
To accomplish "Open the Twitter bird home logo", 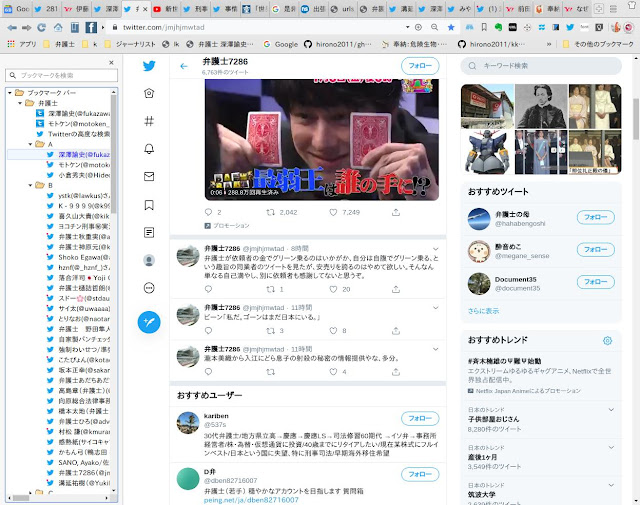I will (149, 66).
